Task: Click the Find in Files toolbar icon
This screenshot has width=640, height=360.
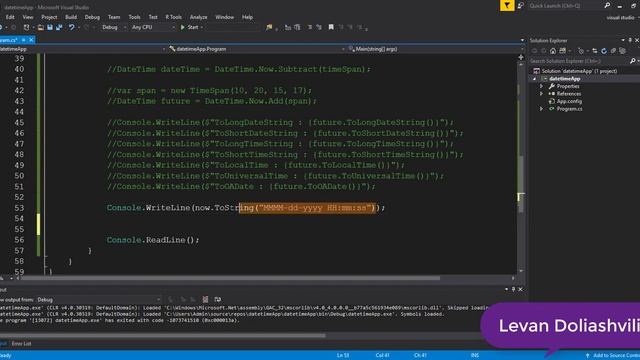Action: pyautogui.click(x=269, y=27)
